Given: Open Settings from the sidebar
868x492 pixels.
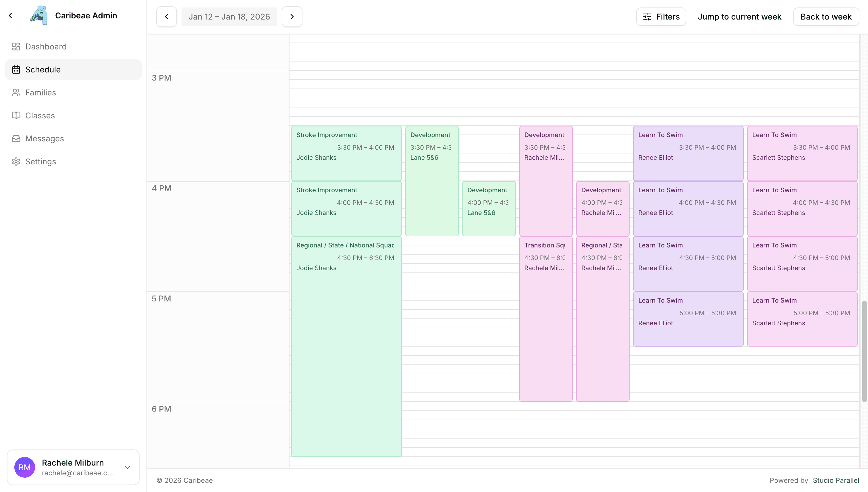Looking at the screenshot, I should [41, 161].
